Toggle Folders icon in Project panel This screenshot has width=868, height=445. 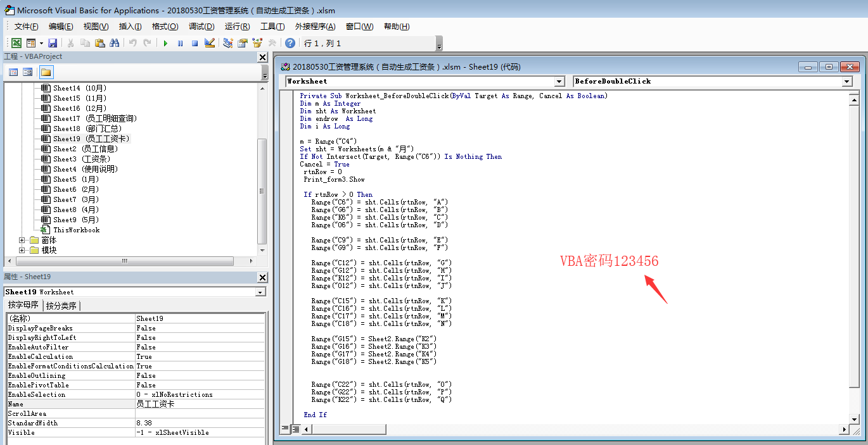(46, 72)
